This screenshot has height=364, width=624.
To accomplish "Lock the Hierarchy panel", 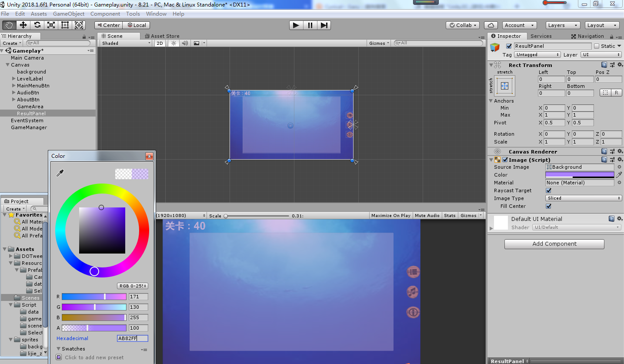I will [84, 37].
